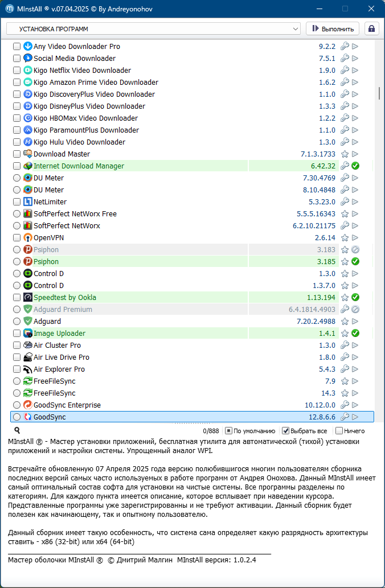Click the Social Media Downloader app icon
The image size is (385, 588).
click(28, 58)
